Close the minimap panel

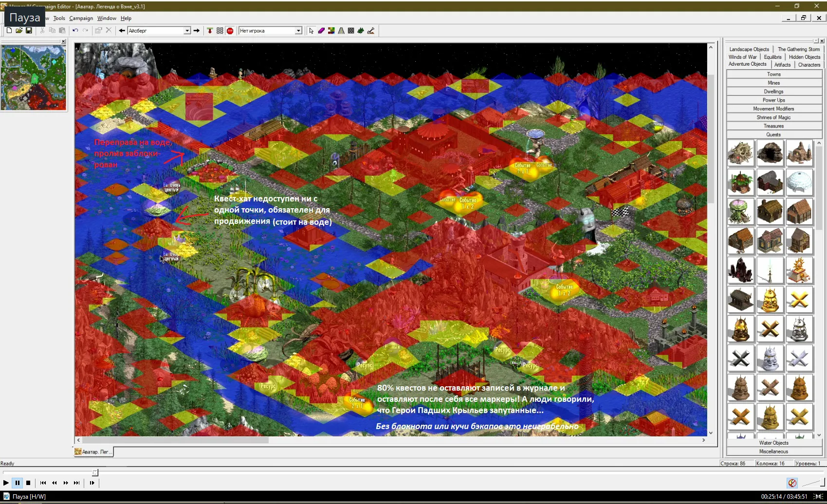tap(63, 41)
